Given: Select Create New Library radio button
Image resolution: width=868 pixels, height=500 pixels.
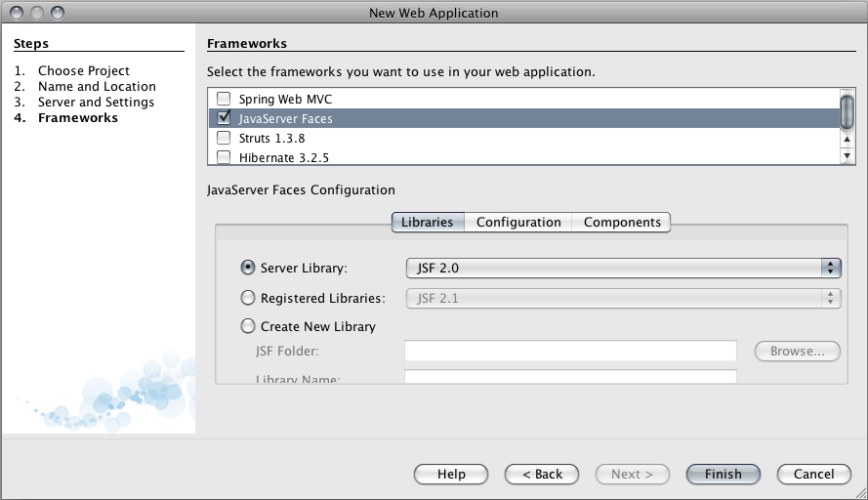Looking at the screenshot, I should tap(247, 326).
